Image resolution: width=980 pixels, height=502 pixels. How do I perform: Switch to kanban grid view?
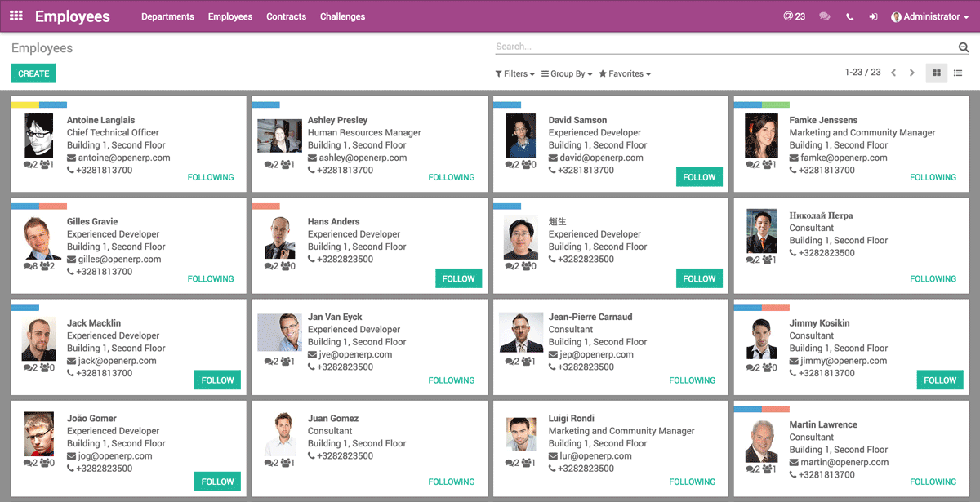pyautogui.click(x=936, y=73)
